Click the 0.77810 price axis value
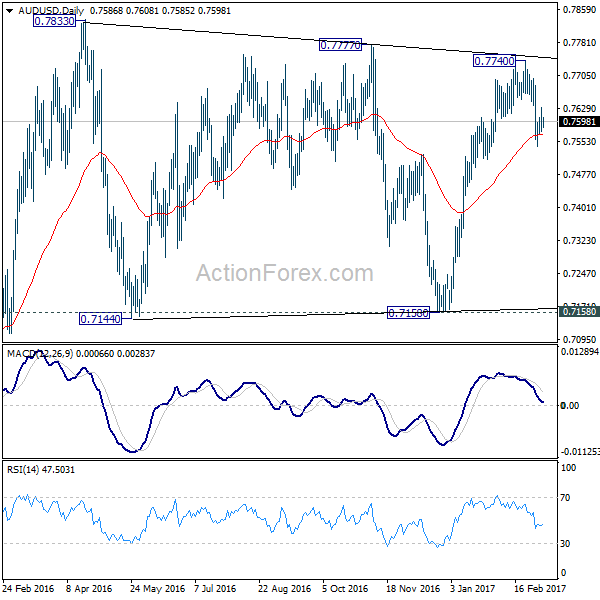Image resolution: width=600 pixels, height=600 pixels. click(579, 42)
